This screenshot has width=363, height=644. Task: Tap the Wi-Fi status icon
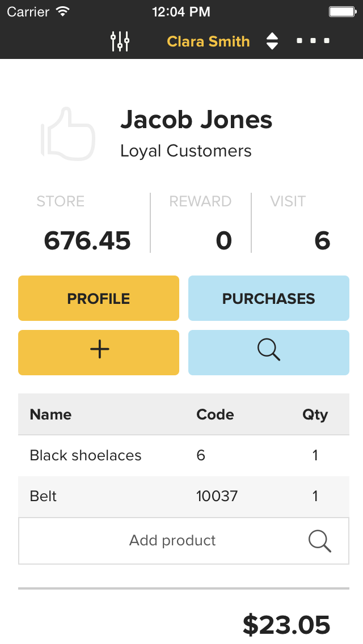click(63, 11)
